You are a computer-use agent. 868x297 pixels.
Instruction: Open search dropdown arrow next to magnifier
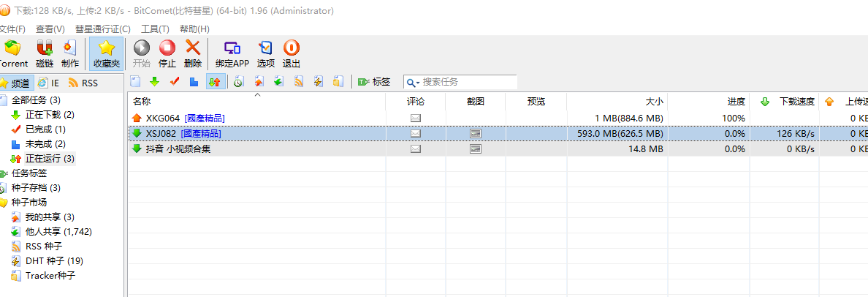pos(418,83)
